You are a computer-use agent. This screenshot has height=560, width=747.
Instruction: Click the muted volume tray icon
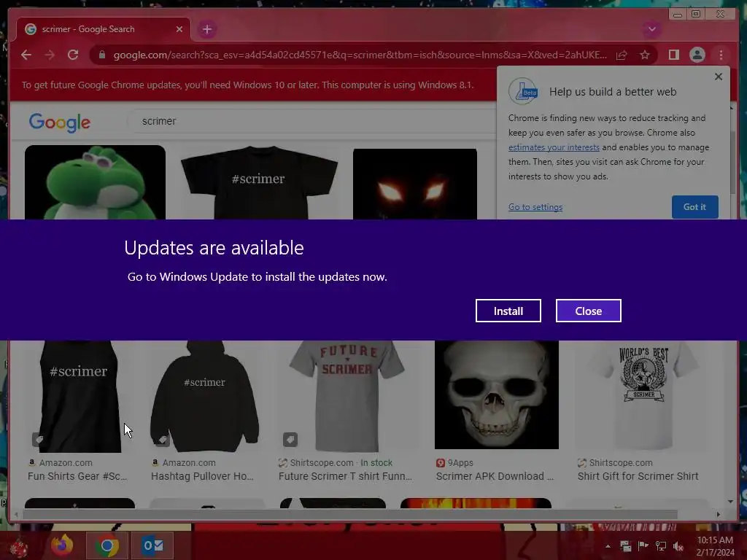coord(678,546)
